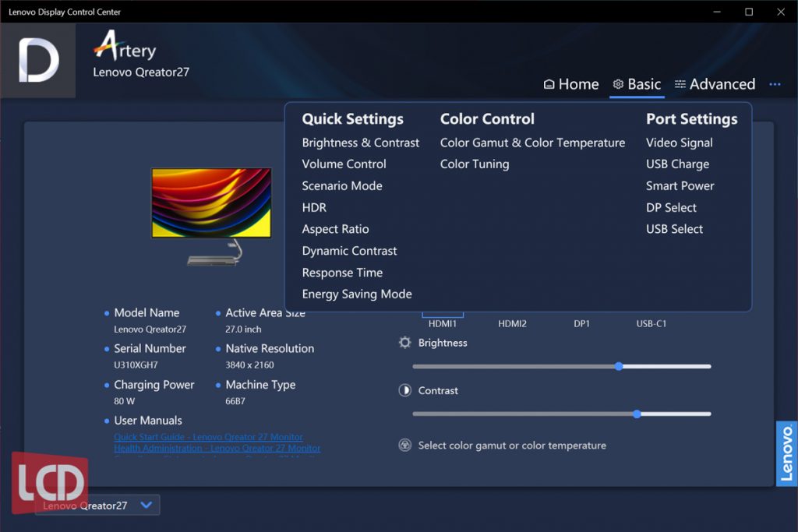Select the HDMI1 input source
This screenshot has width=798, height=532.
(443, 323)
